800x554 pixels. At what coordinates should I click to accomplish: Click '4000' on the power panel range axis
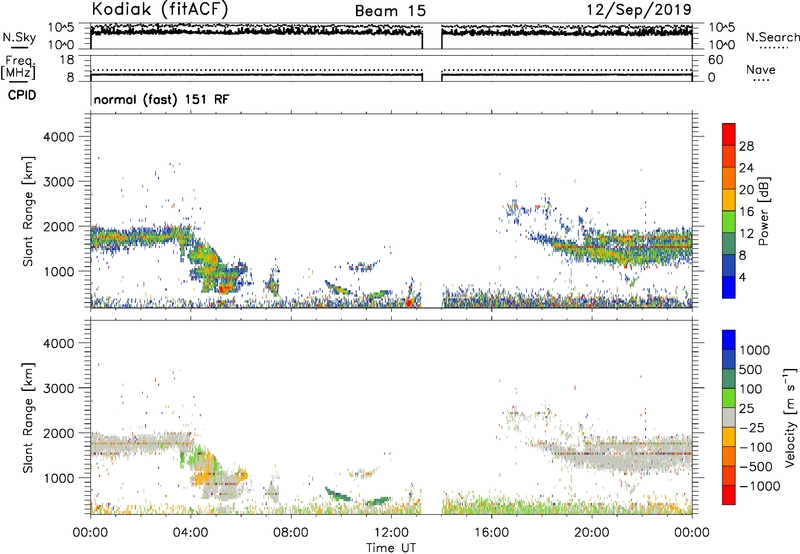coord(59,137)
